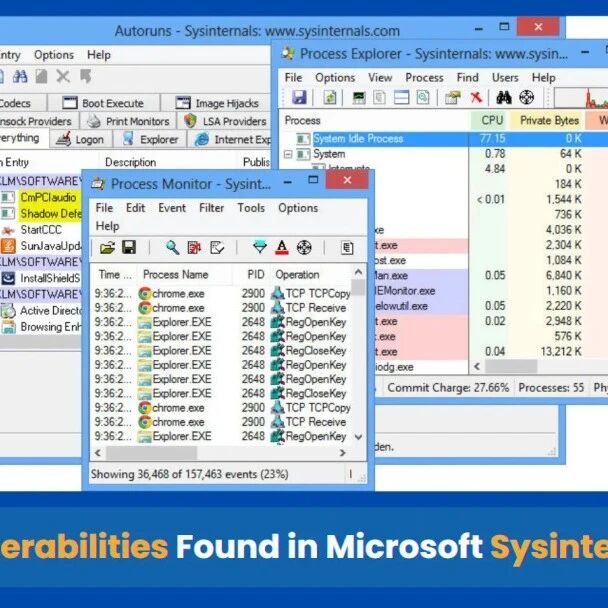Viewport: 608px width, 608px height.
Task: Switch to the Print Monitors tab
Action: click(x=128, y=121)
